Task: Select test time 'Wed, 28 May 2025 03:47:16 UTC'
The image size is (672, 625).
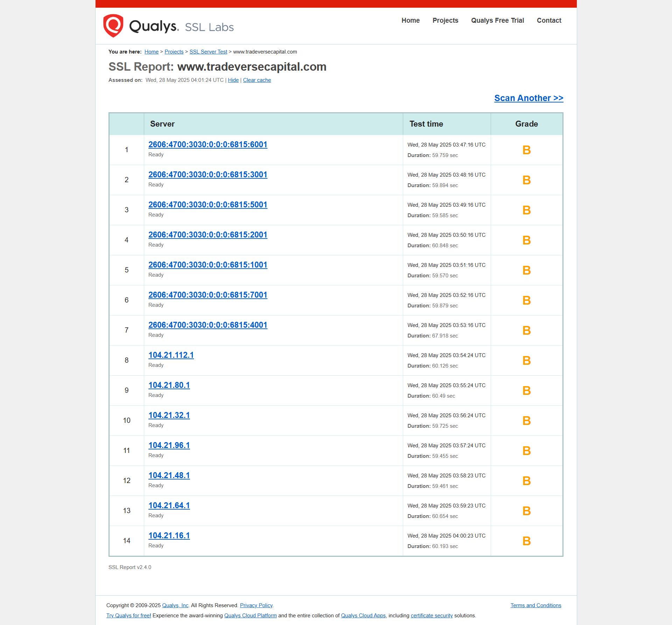Action: (446, 145)
